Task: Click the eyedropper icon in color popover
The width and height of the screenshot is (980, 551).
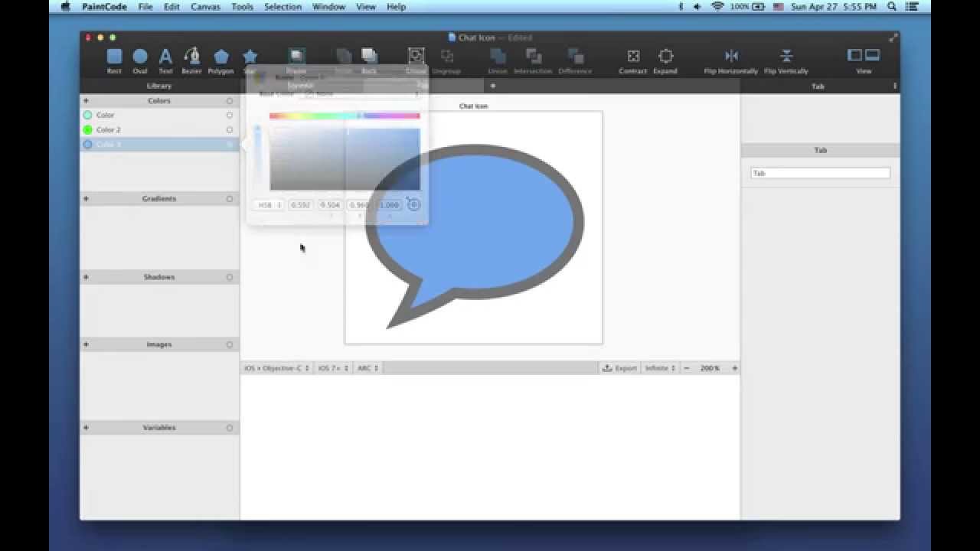Action: point(413,204)
